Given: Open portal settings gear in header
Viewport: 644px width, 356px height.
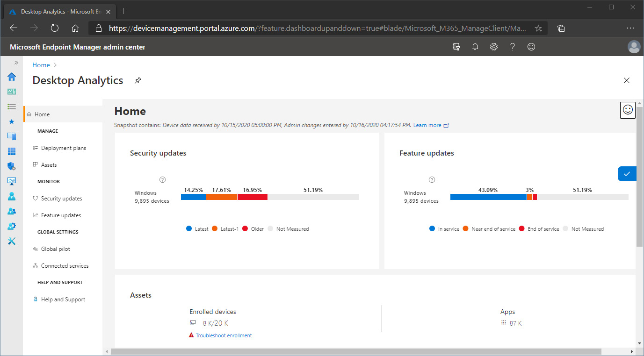Looking at the screenshot, I should tap(494, 47).
